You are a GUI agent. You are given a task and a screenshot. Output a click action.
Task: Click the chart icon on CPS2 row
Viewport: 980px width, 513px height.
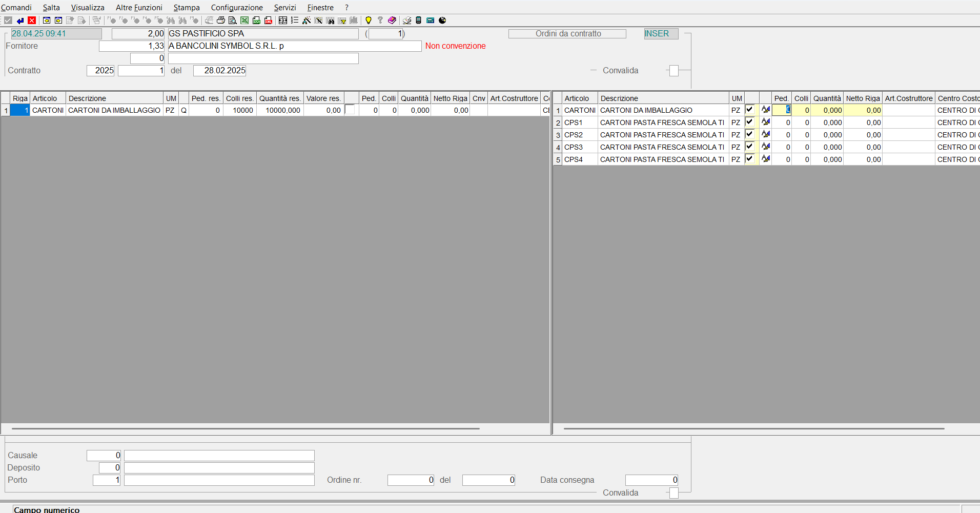(766, 134)
